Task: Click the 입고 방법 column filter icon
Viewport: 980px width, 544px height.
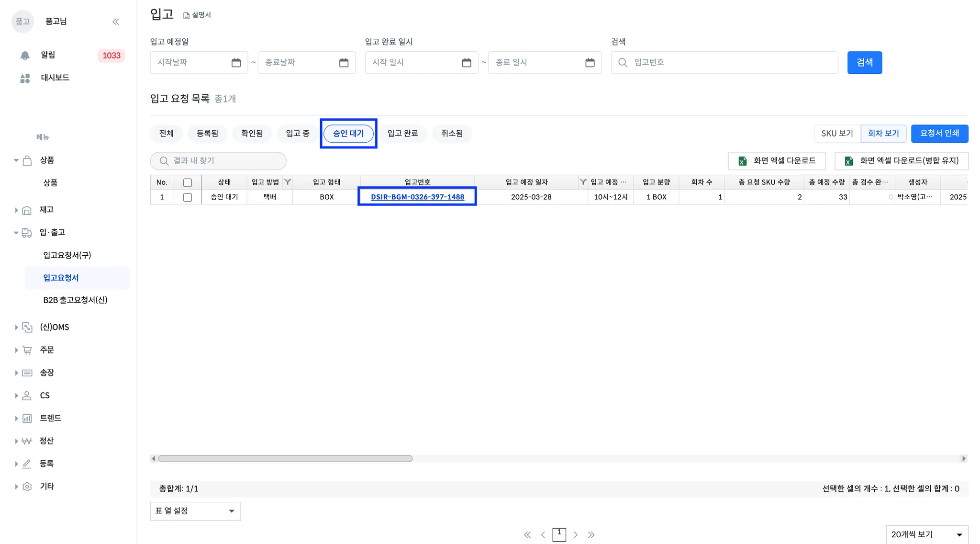Action: coord(288,182)
